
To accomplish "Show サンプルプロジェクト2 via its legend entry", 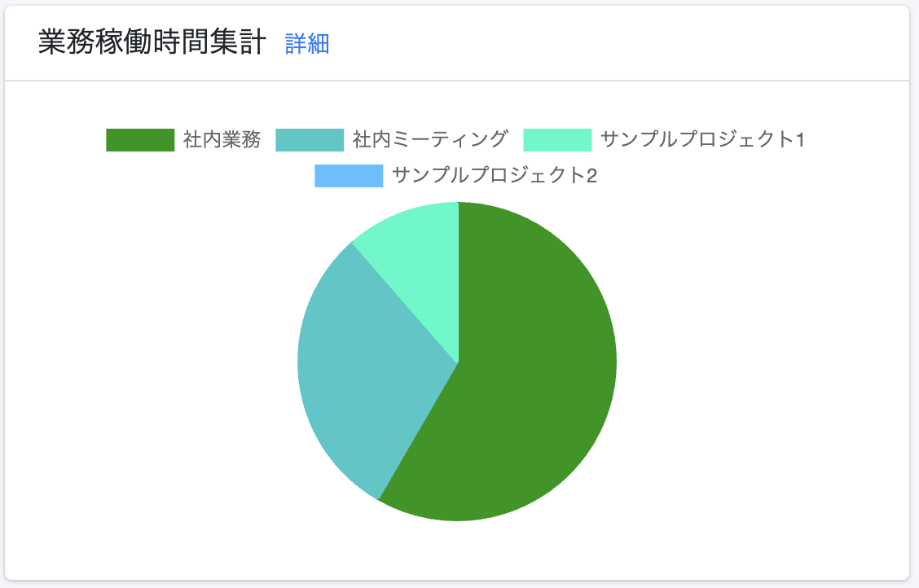I will click(456, 176).
